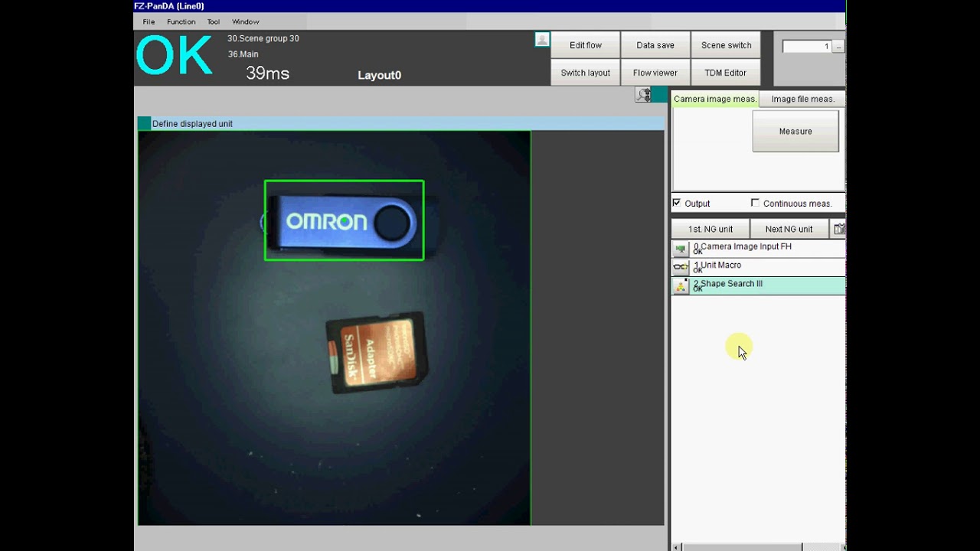
Task: Click the Shape Search III unit icon
Action: pos(681,285)
